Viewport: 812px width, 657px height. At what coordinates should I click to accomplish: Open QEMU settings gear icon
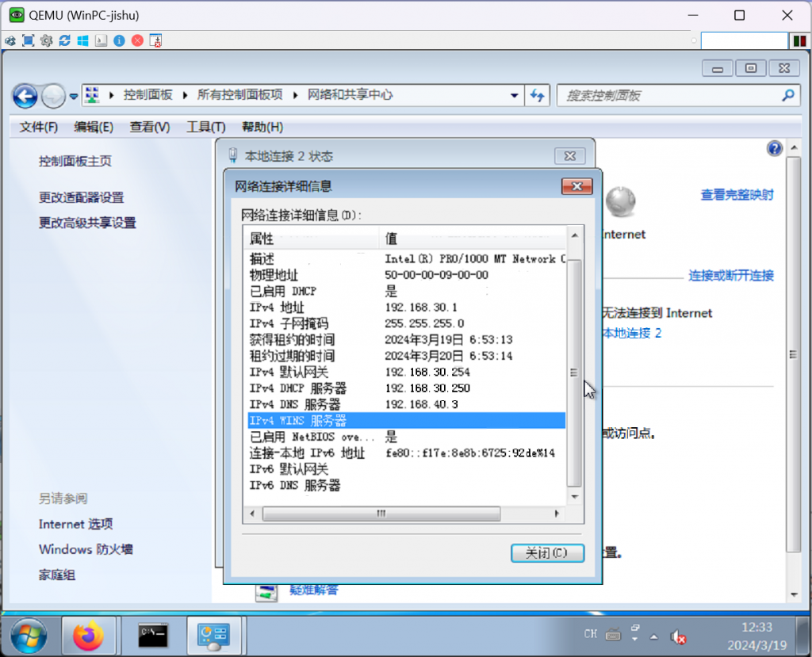46,40
